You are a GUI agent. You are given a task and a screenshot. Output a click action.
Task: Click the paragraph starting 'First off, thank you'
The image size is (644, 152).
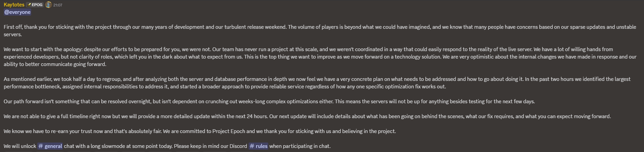tap(320, 30)
